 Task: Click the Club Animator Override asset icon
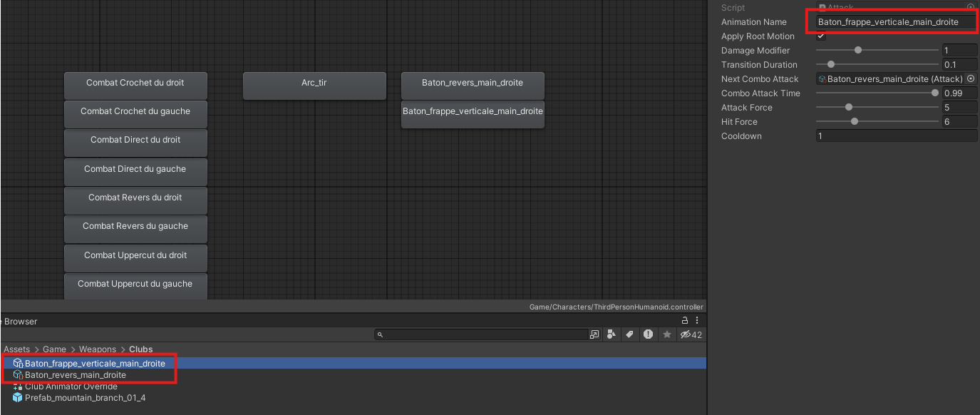pos(18,386)
